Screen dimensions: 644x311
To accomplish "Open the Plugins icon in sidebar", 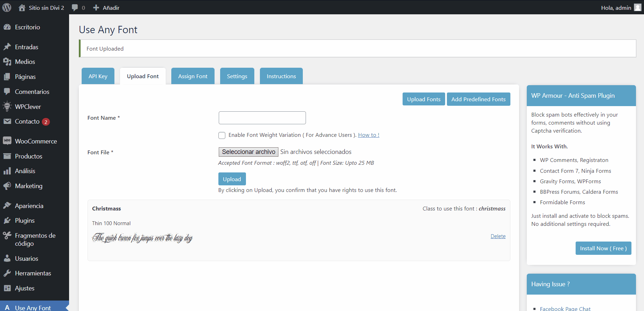I will pyautogui.click(x=7, y=221).
